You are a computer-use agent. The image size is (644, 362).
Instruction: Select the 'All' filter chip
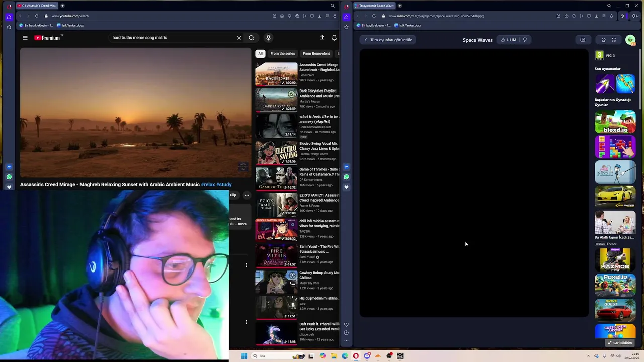260,54
